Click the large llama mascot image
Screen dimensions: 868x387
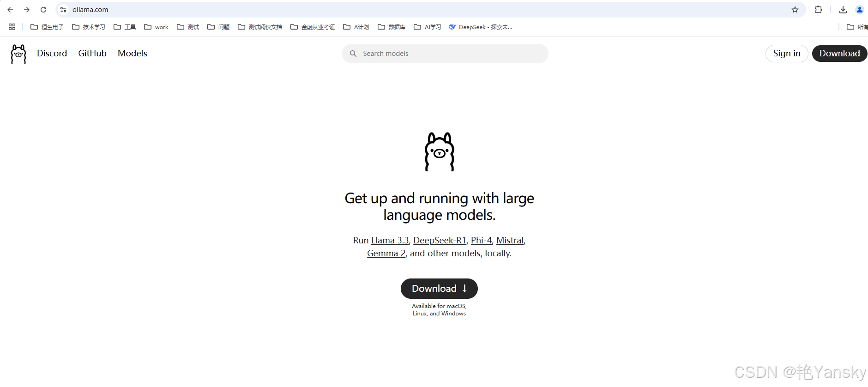[x=440, y=152]
